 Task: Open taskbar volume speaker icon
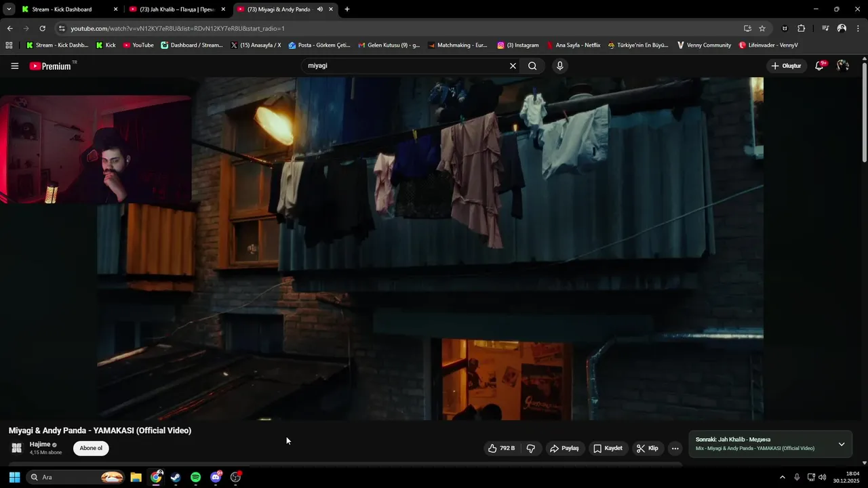pos(823,477)
